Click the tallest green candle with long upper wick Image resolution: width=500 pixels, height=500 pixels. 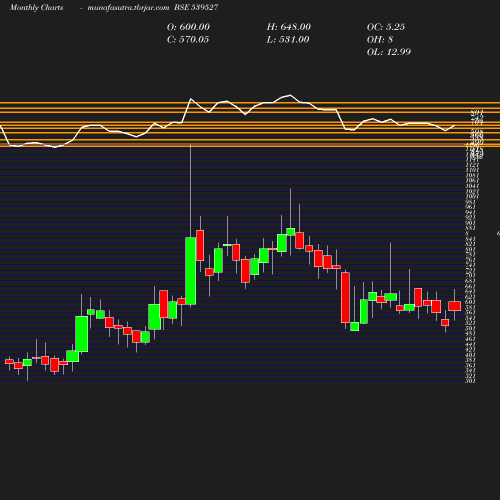click(x=191, y=271)
